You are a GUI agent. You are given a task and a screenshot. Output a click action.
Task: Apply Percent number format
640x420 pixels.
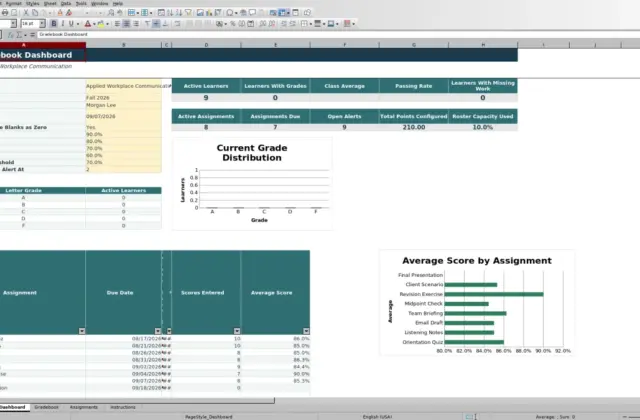(x=233, y=24)
